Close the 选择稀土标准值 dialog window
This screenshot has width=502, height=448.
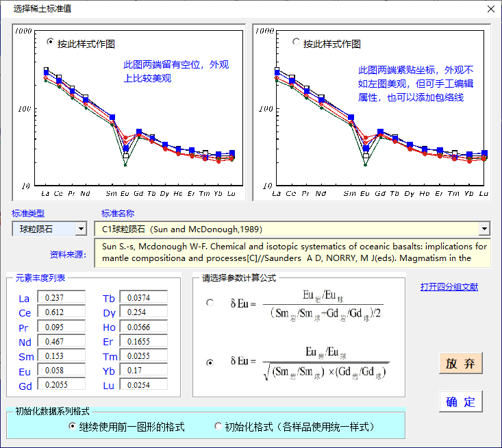[x=490, y=9]
